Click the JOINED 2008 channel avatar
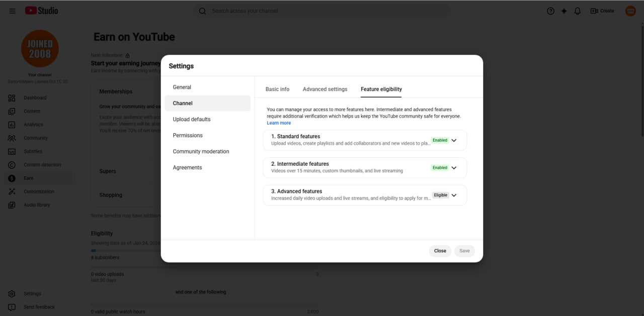 coord(40,49)
